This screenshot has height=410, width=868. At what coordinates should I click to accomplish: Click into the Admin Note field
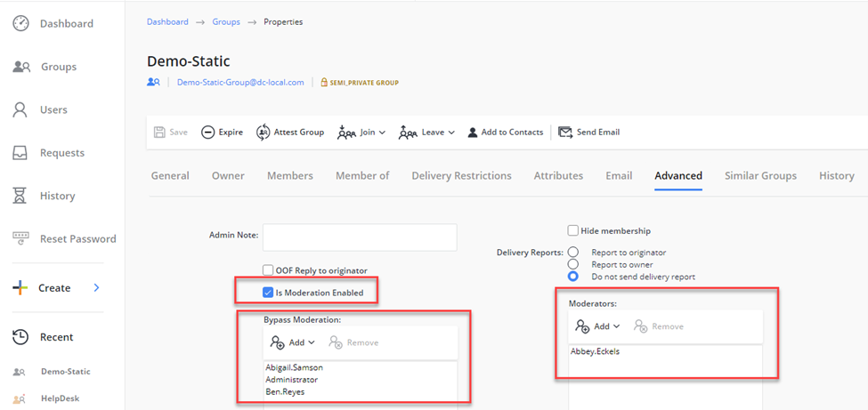[360, 237]
